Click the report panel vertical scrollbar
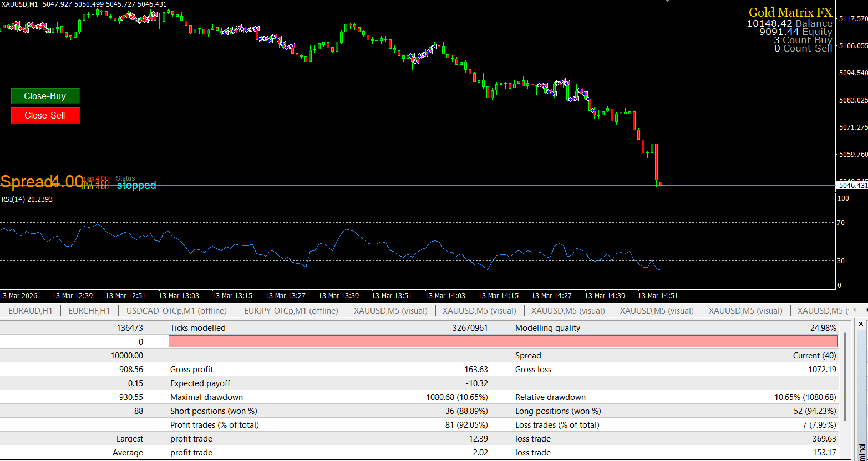 845,377
